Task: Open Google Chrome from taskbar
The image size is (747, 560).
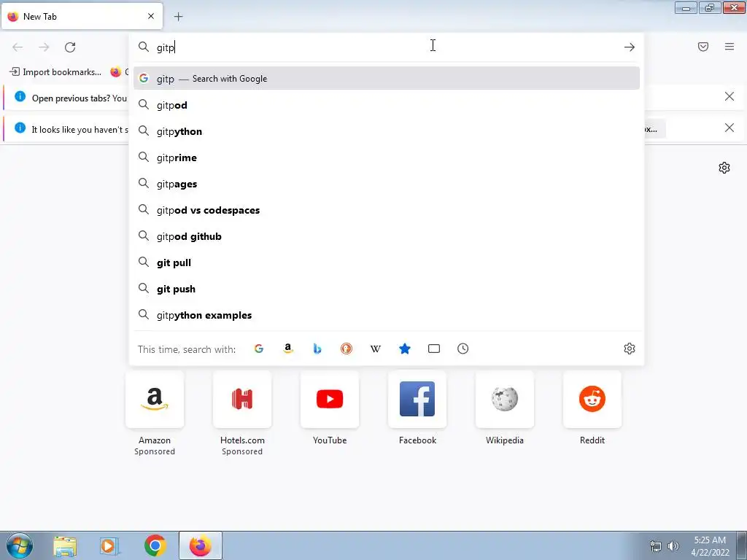Action: point(155,545)
